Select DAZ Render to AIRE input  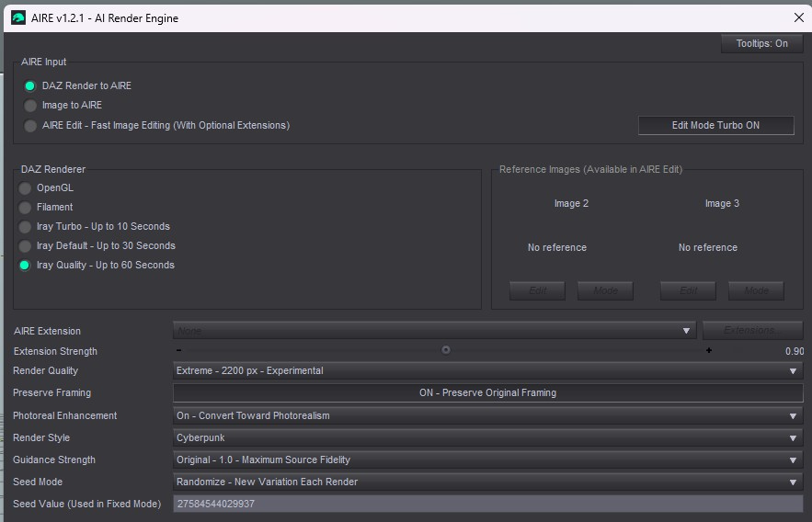coord(77,85)
